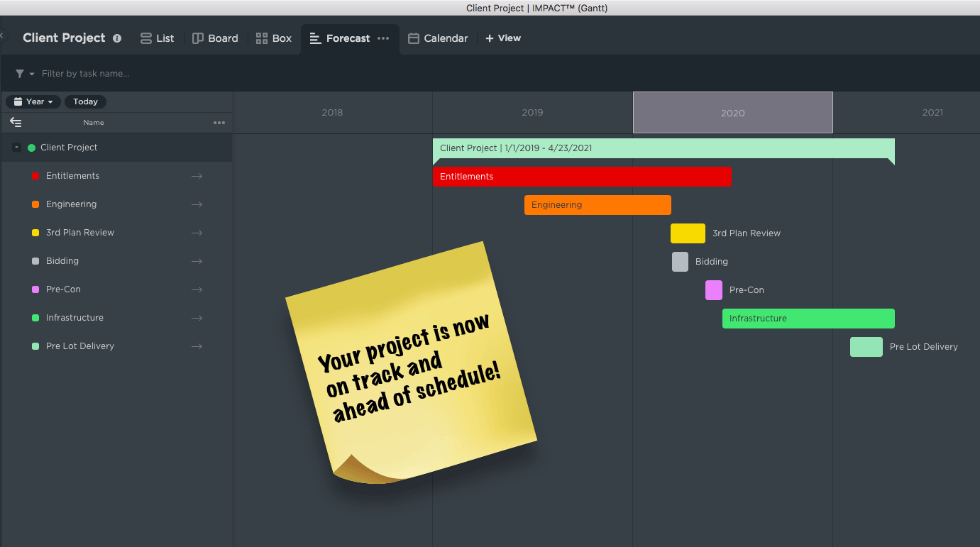Viewport: 980px width, 547px height.
Task: Collapse the Client Project task group
Action: click(x=17, y=148)
